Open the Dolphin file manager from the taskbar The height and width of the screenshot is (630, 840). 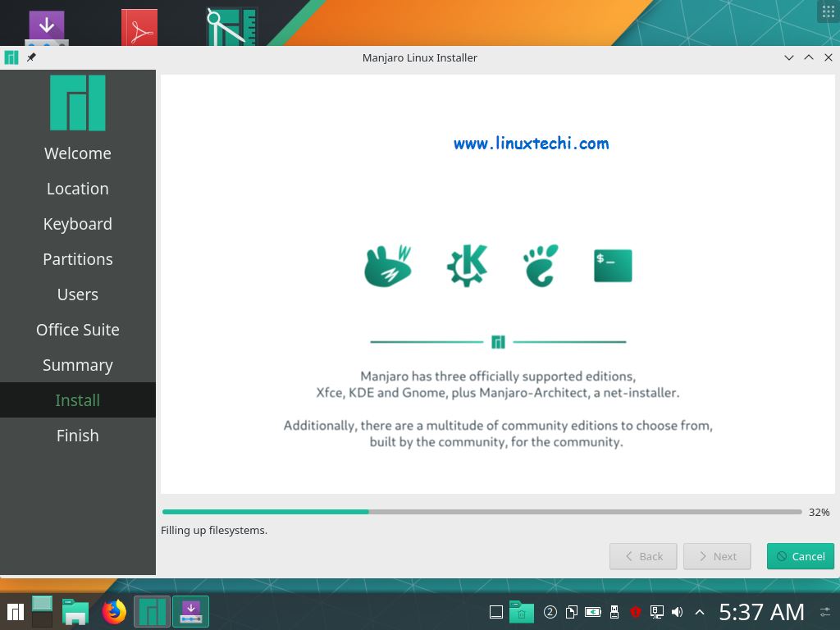pyautogui.click(x=75, y=611)
